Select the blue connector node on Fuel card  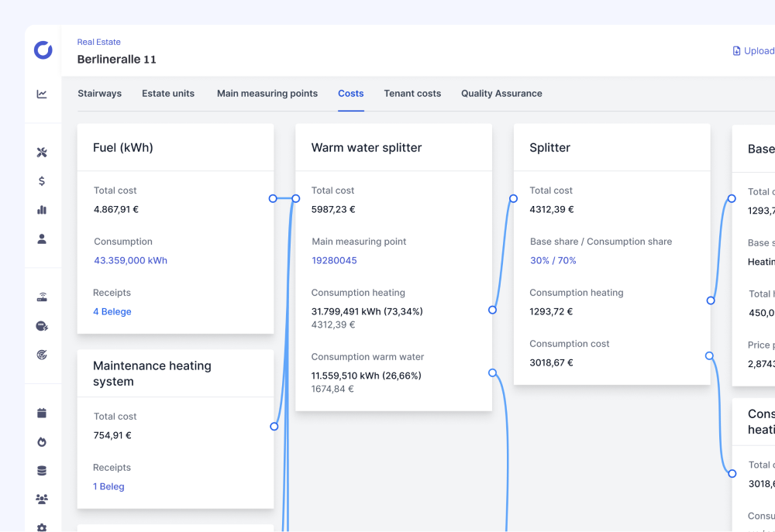pos(273,198)
